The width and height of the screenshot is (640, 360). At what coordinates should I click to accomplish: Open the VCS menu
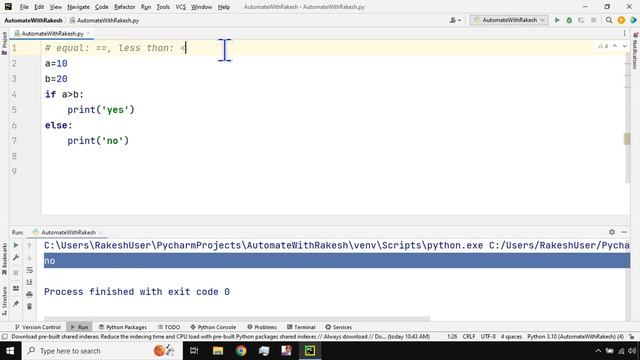coord(180,7)
